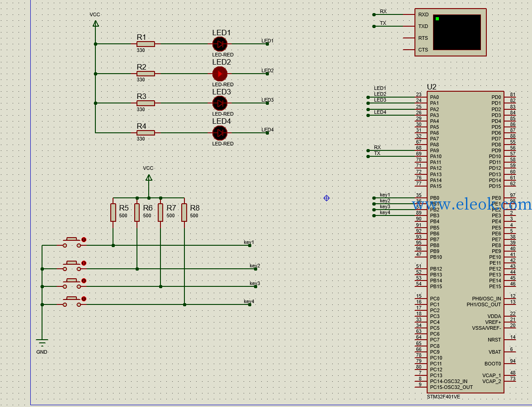Select the PA9 pin label on U2
The height and width of the screenshot is (407, 532).
tap(434, 150)
